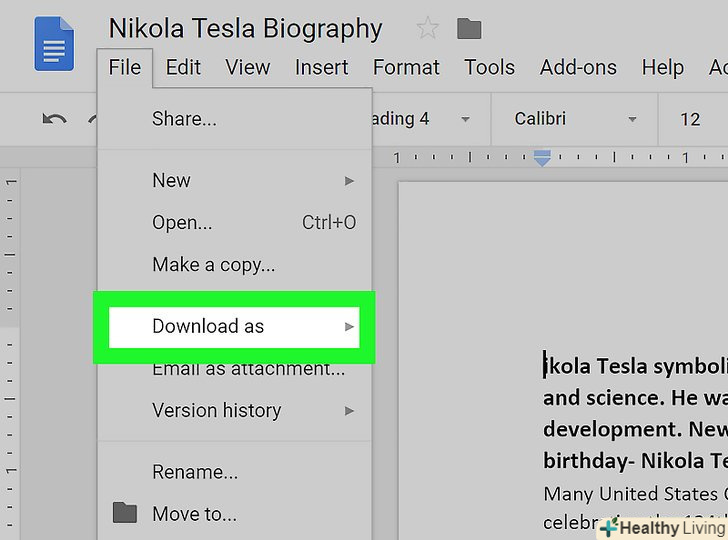Open the Edit menu
Image resolution: width=728 pixels, height=540 pixels.
point(183,68)
